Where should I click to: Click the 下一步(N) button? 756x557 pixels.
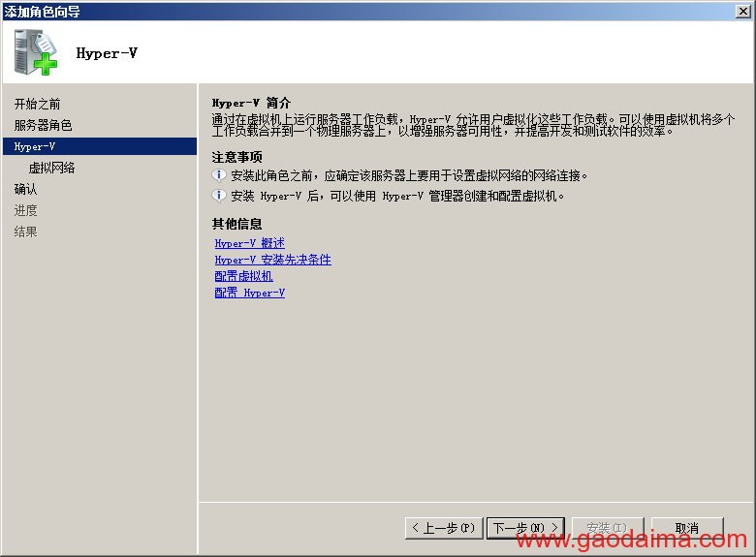tap(525, 528)
